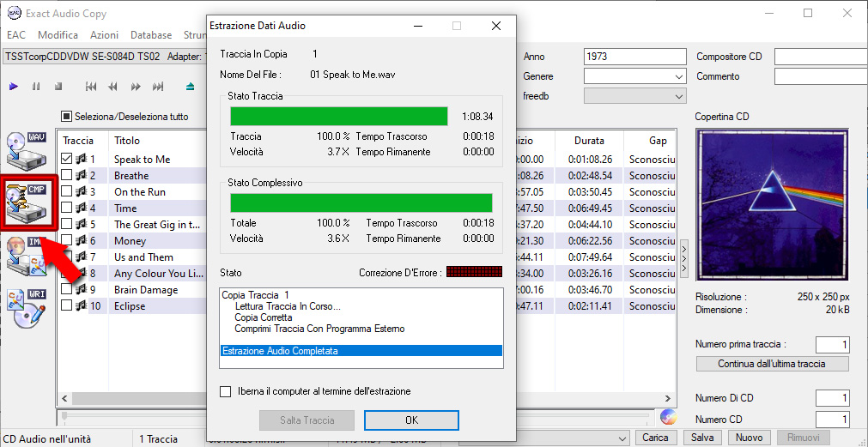Open the Azioni menu
Screen dimensions: 868x447
[104, 35]
